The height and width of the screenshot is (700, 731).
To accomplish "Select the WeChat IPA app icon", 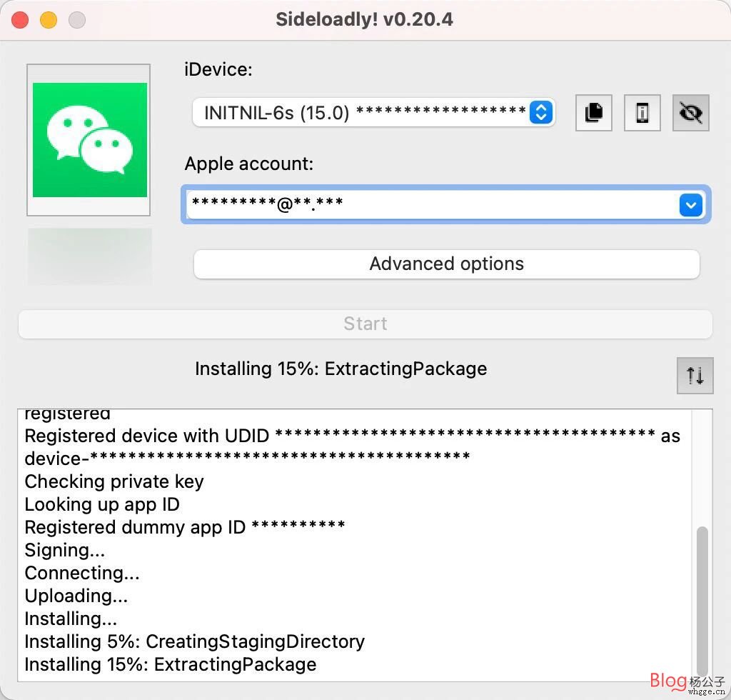I will (89, 140).
